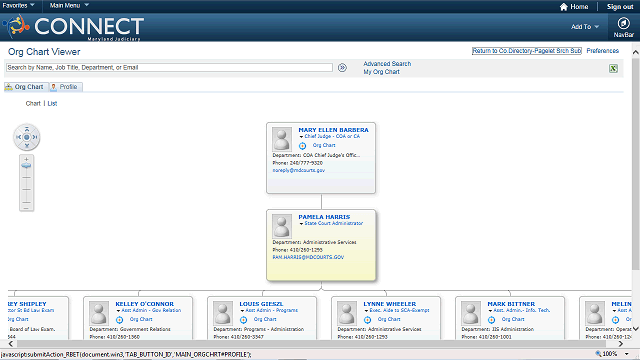The width and height of the screenshot is (640, 360).
Task: Click horizontal scrollbar right arrow
Action: pos(620,344)
